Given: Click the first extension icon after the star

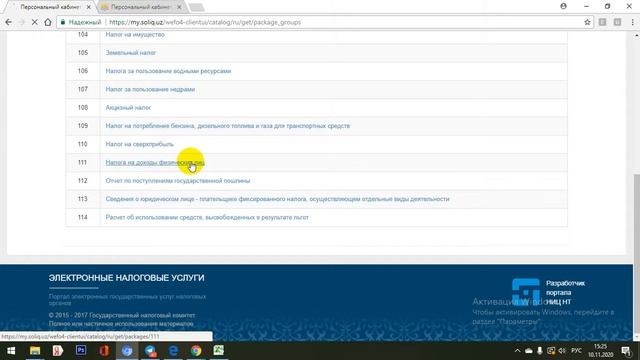Looking at the screenshot, I should click(602, 22).
